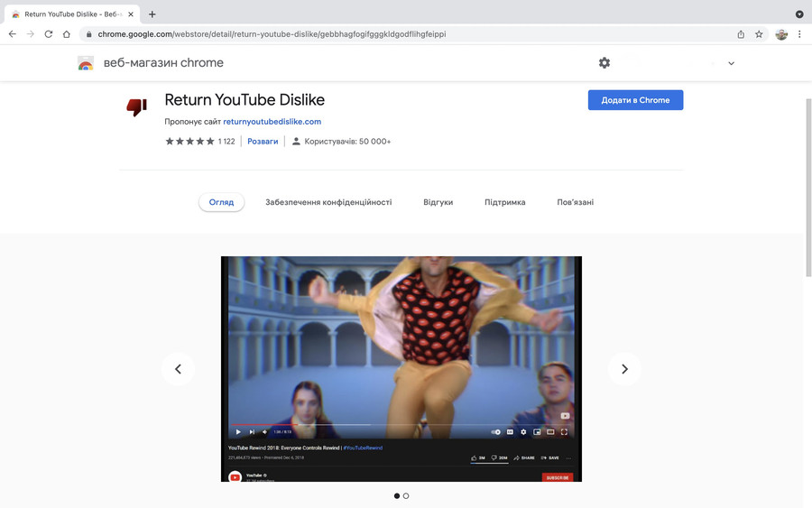812x508 pixels.
Task: Click the page vertical scrollbar
Action: click(x=808, y=187)
